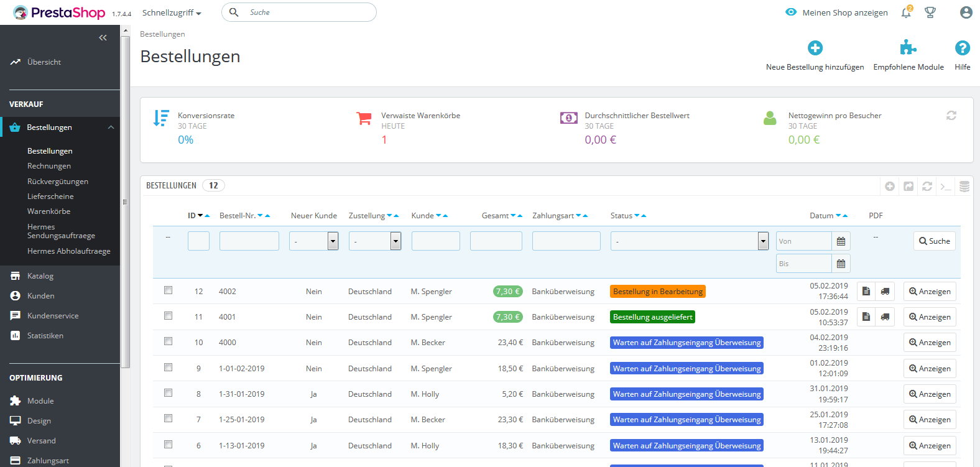
Task: Click the export orders icon
Action: (908, 186)
